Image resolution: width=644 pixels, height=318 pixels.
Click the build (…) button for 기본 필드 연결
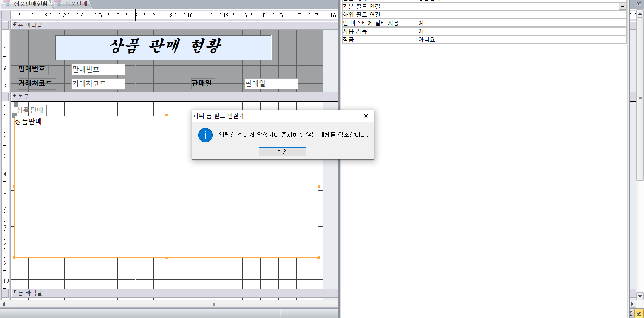(622, 6)
